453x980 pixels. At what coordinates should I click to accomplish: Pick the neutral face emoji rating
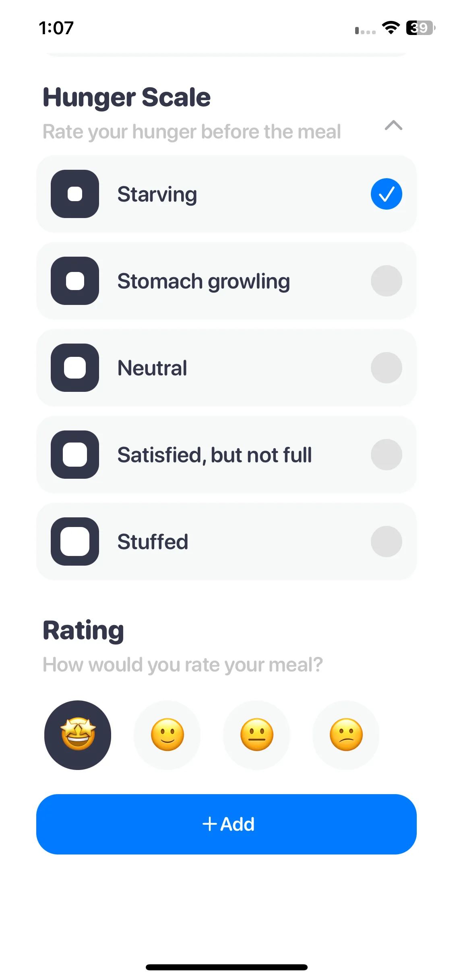[x=256, y=735]
